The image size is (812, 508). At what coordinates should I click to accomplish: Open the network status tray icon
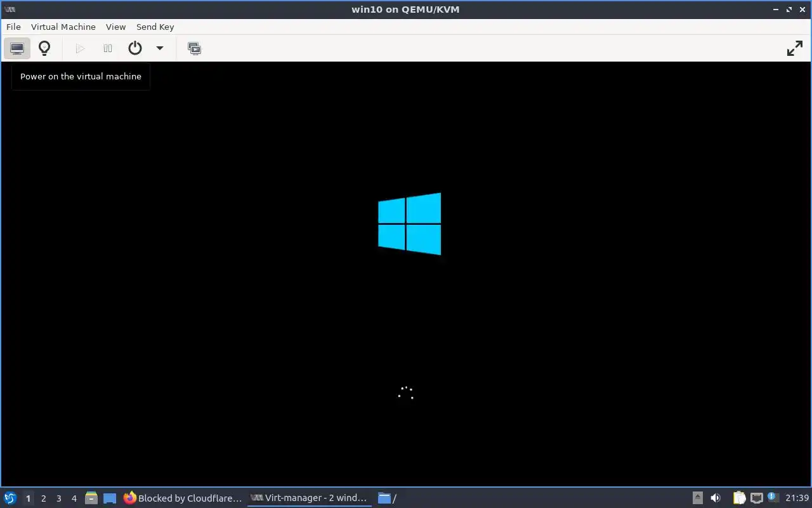(756, 498)
